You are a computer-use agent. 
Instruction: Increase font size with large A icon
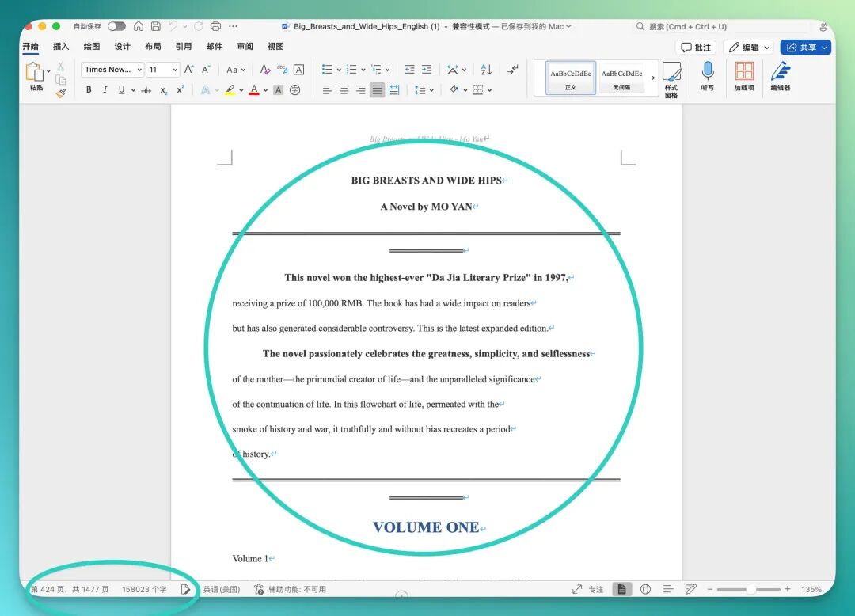click(x=188, y=69)
